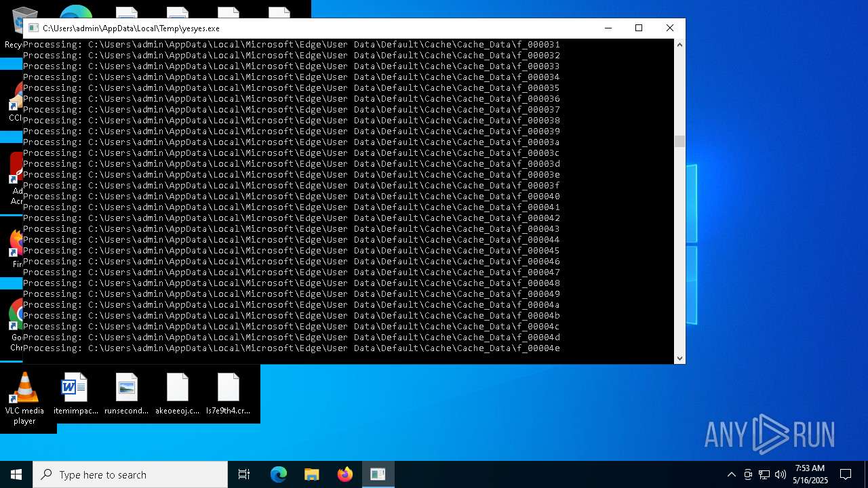Click the console line ending f_00003a

pyautogui.click(x=292, y=142)
